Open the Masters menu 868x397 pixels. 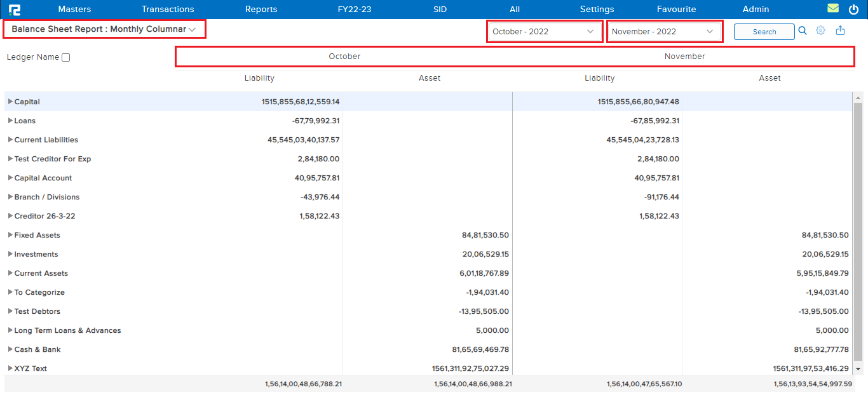pyautogui.click(x=74, y=10)
